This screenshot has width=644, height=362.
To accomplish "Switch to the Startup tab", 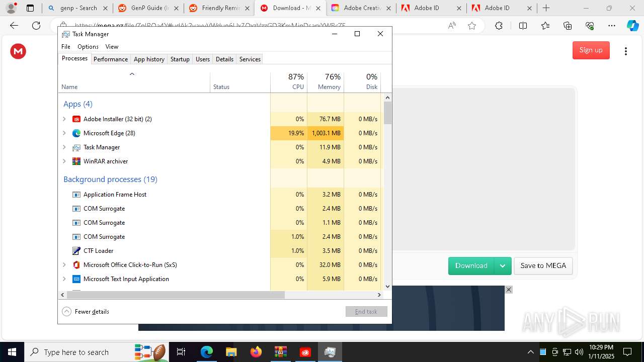I will [x=180, y=59].
